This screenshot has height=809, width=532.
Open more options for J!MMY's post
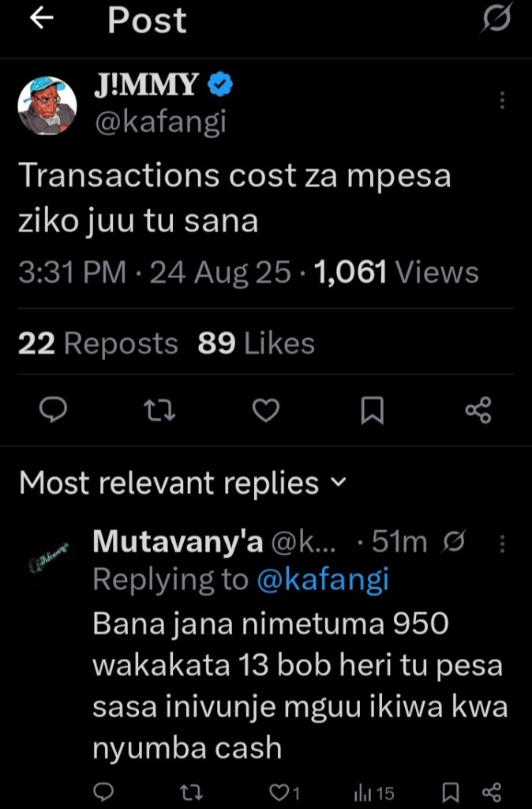503,100
